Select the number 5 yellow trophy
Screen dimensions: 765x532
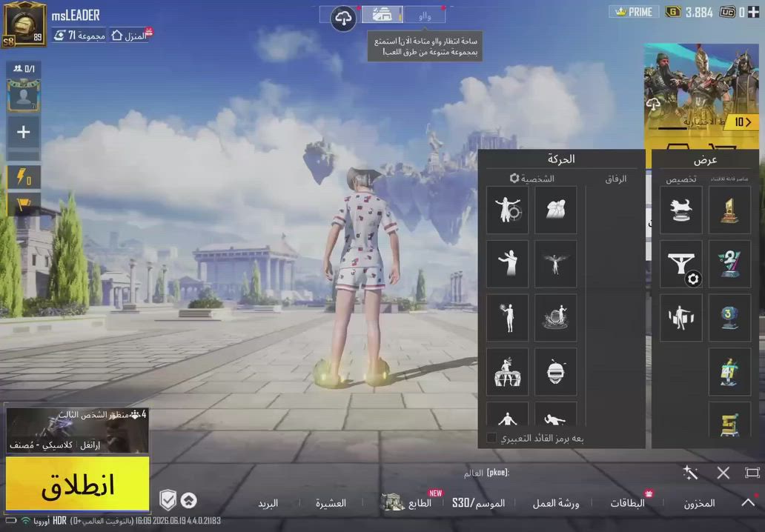point(729,420)
